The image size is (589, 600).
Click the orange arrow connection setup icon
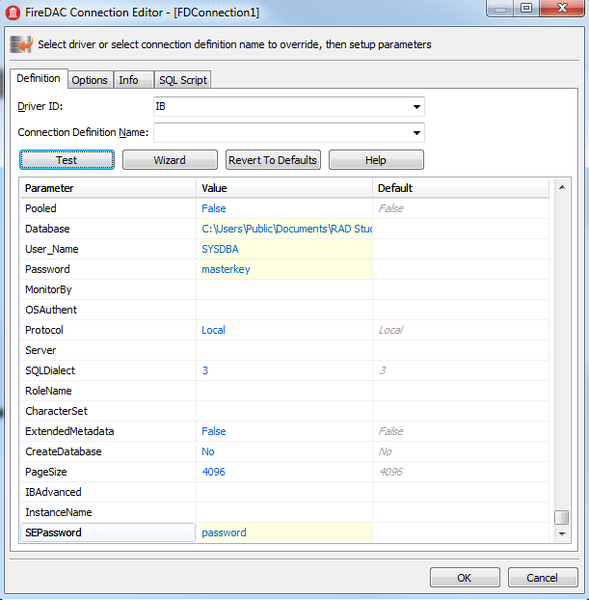pos(21,44)
